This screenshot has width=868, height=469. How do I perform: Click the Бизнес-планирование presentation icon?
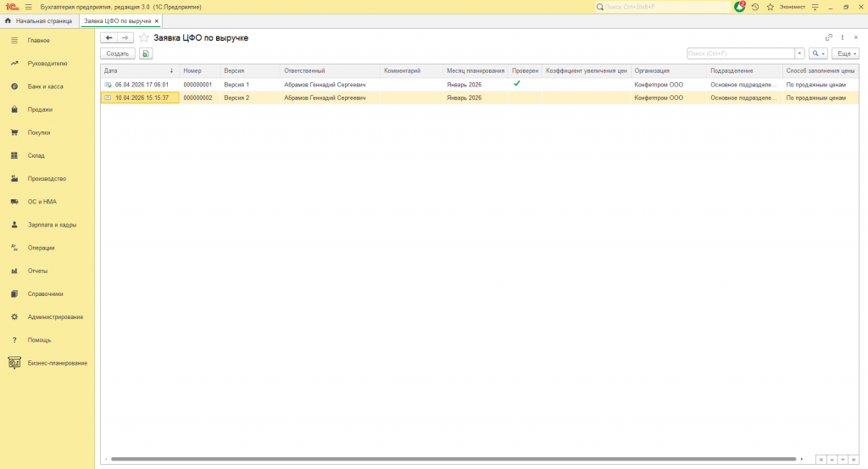(x=14, y=363)
